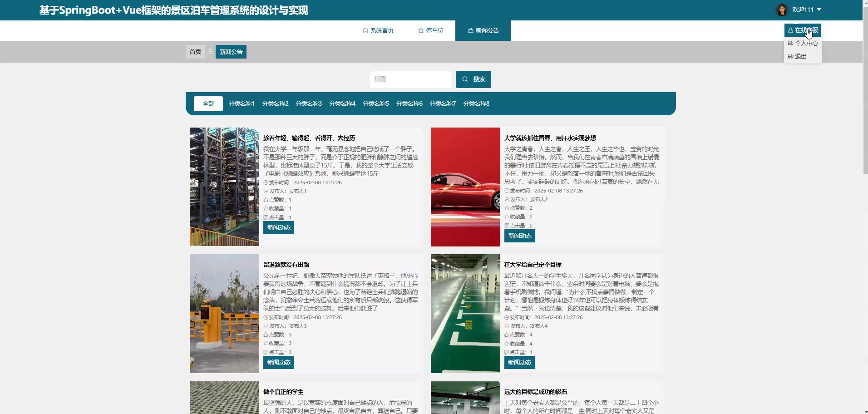Click the thumbs-up icon on 发布人2 article

pos(507,208)
